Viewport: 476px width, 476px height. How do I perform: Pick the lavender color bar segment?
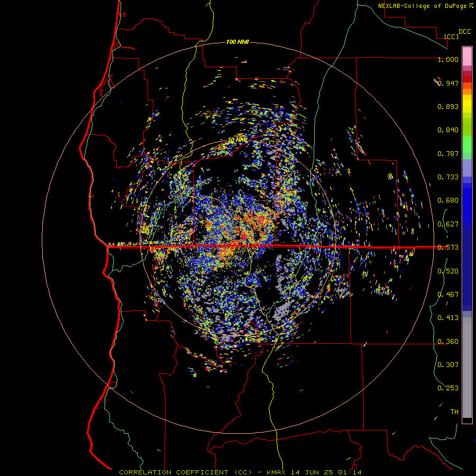click(467, 168)
